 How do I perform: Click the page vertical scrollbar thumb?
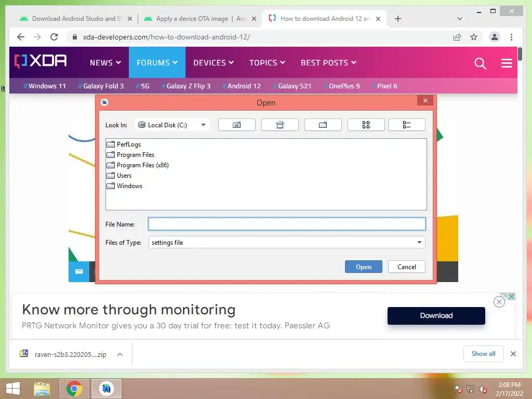click(520, 54)
